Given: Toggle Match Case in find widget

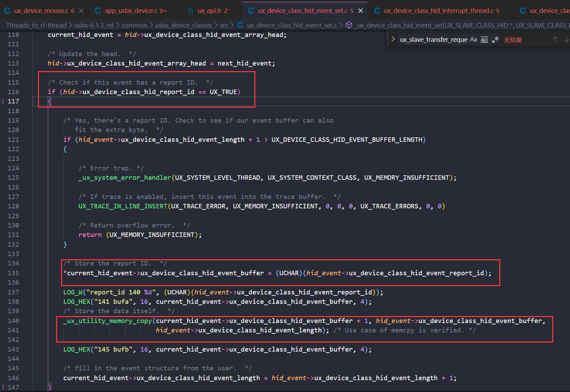Looking at the screenshot, I should pyautogui.click(x=473, y=39).
